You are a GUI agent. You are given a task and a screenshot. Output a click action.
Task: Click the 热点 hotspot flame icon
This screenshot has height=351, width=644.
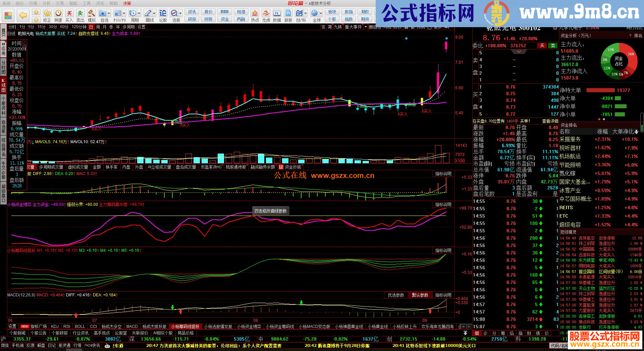tap(255, 13)
